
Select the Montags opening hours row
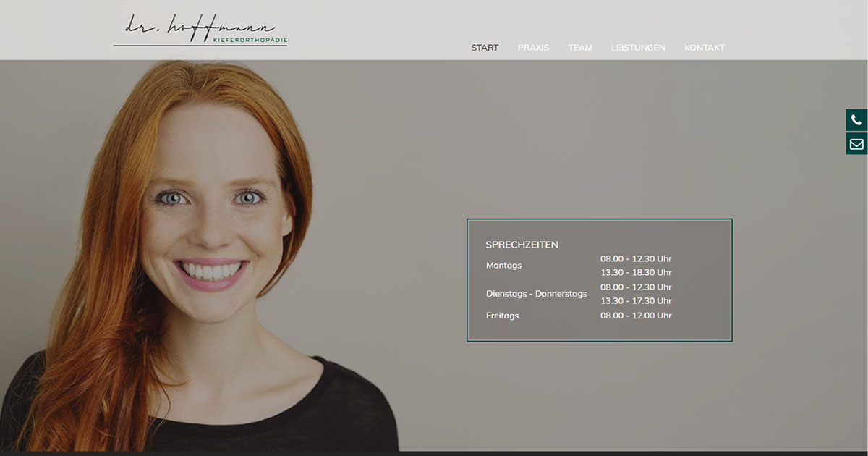tap(503, 265)
